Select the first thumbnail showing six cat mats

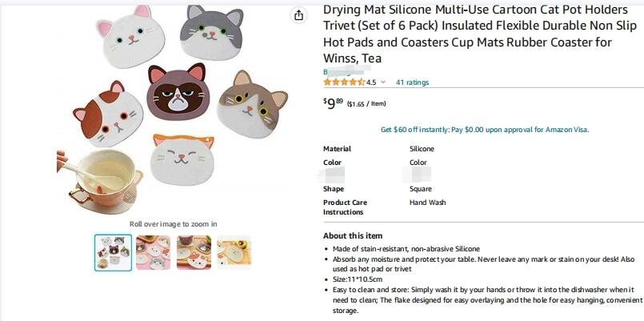coord(113,252)
